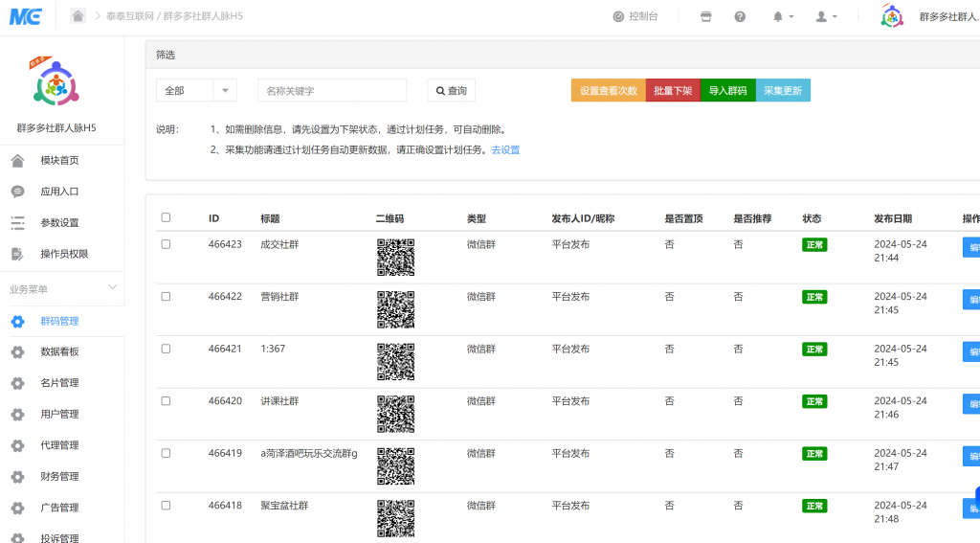Click the QR code for 1:367
The image size is (980, 543).
tap(395, 362)
